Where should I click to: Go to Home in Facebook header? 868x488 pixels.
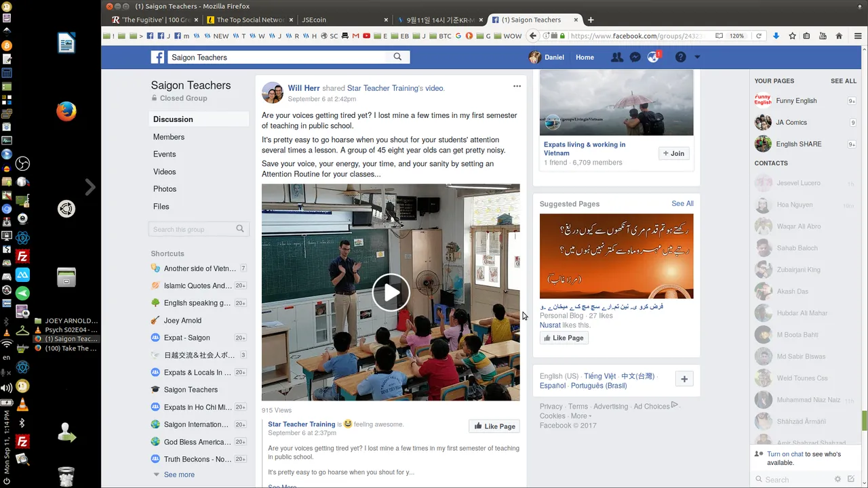tap(585, 58)
